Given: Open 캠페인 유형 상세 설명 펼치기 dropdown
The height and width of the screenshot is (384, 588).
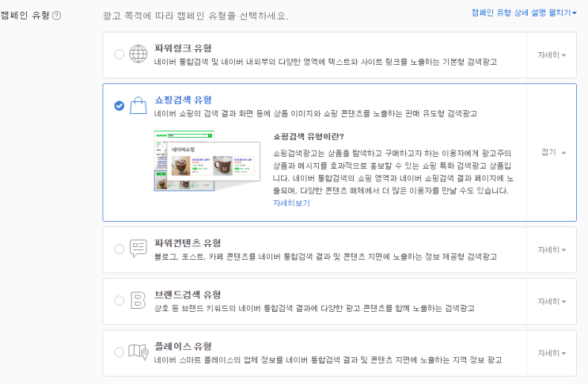Looking at the screenshot, I should pos(524,13).
